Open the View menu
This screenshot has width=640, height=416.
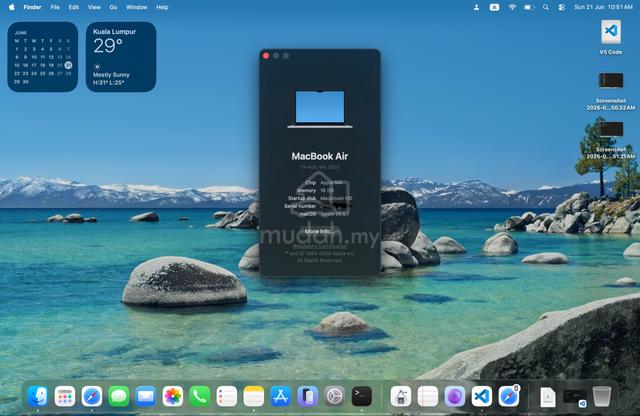tap(94, 7)
